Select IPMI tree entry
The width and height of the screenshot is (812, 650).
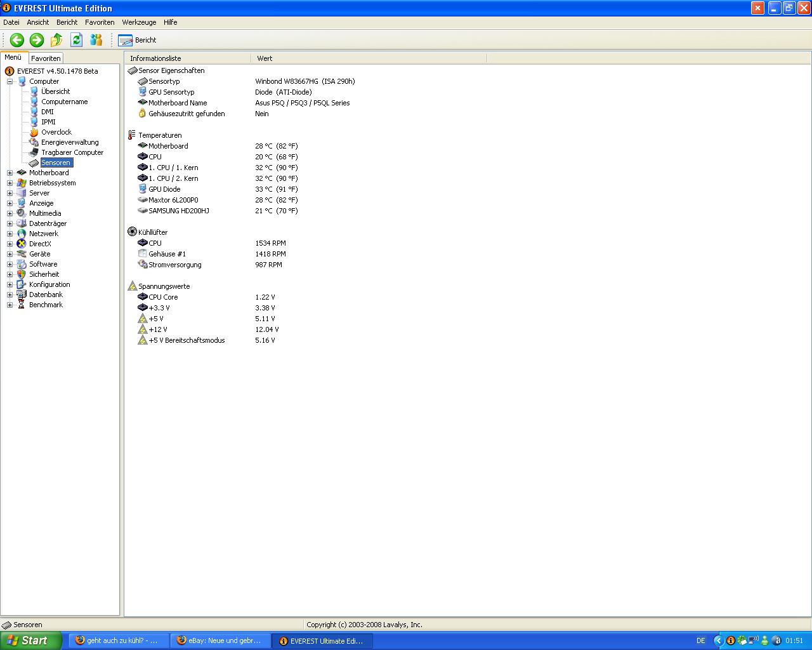48,122
